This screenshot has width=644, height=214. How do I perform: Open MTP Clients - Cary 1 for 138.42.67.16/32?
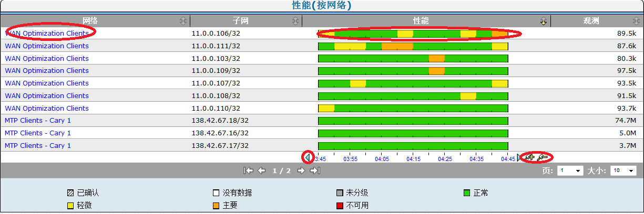click(x=38, y=133)
